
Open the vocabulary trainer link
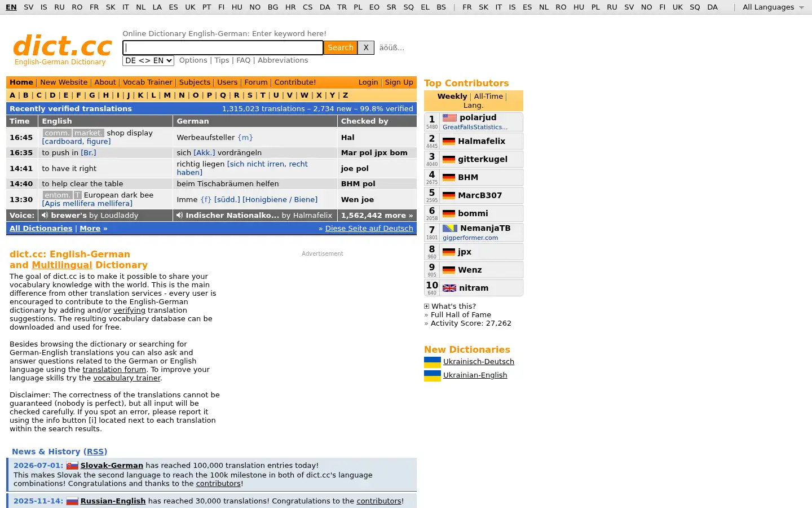(127, 378)
